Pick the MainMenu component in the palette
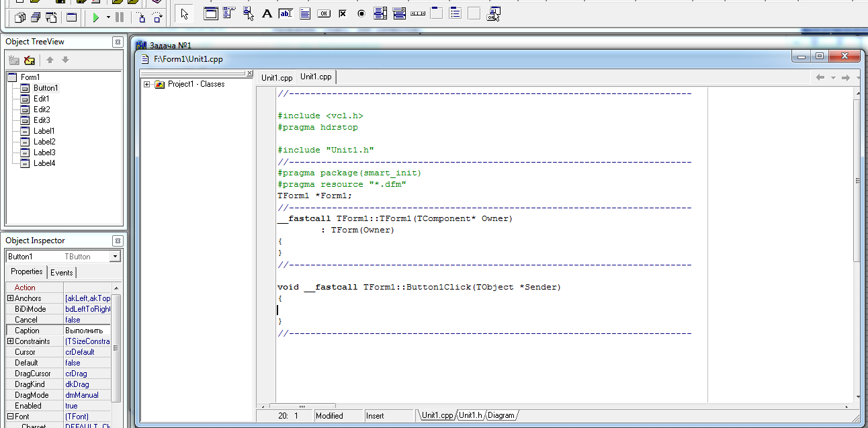The image size is (868, 428). 229,13
